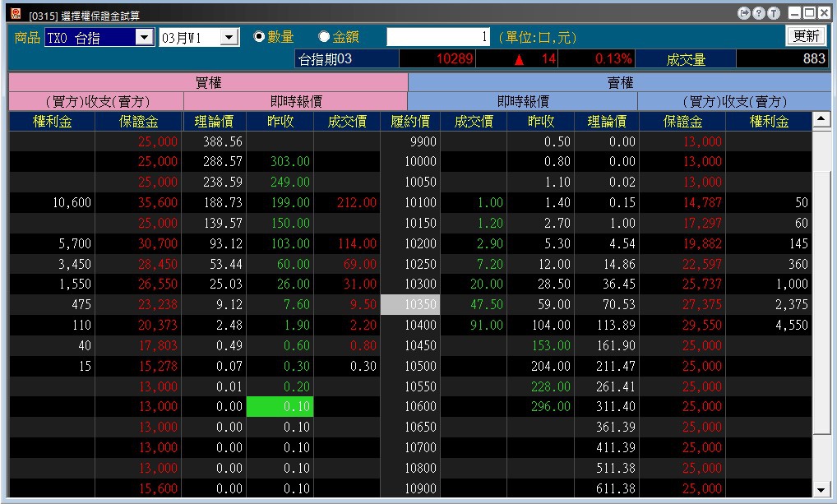Open the 03月W1 contract month dropdown
The height and width of the screenshot is (504, 837).
(x=229, y=37)
